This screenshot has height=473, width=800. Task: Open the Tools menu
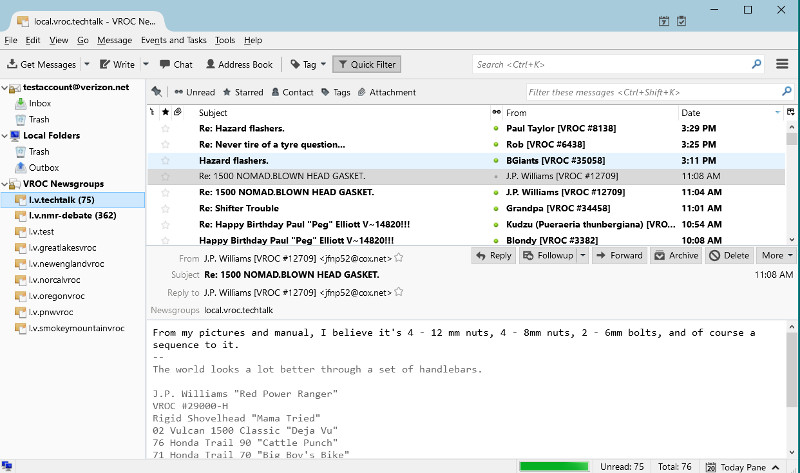225,40
